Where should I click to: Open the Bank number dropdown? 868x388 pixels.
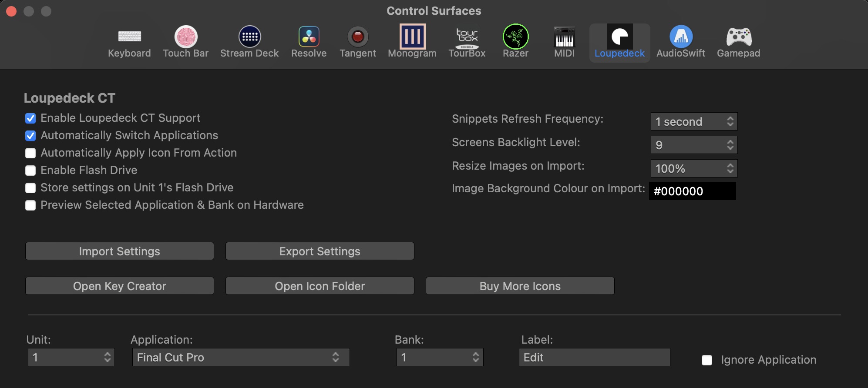point(440,357)
